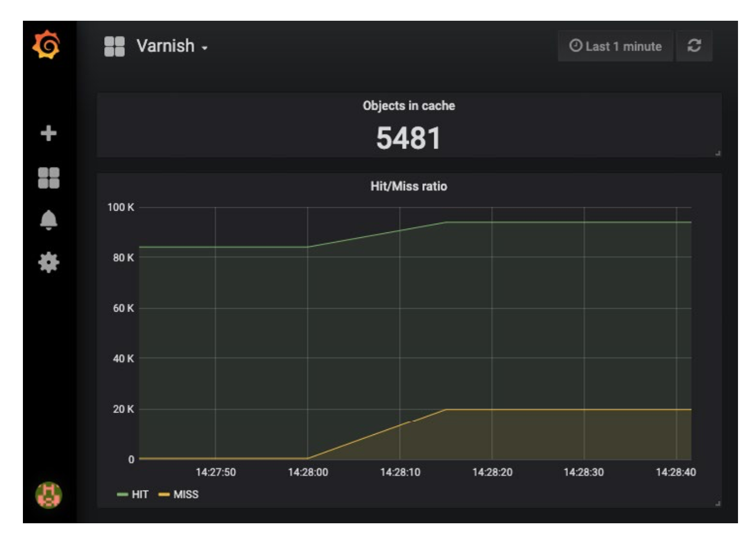Screen dimensions: 756x538
Task: Click the 60 K y-axis label
Action: (x=123, y=308)
